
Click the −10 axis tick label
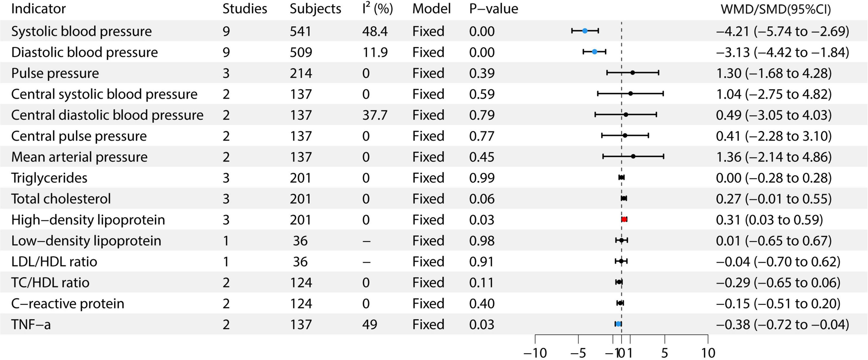(535, 353)
